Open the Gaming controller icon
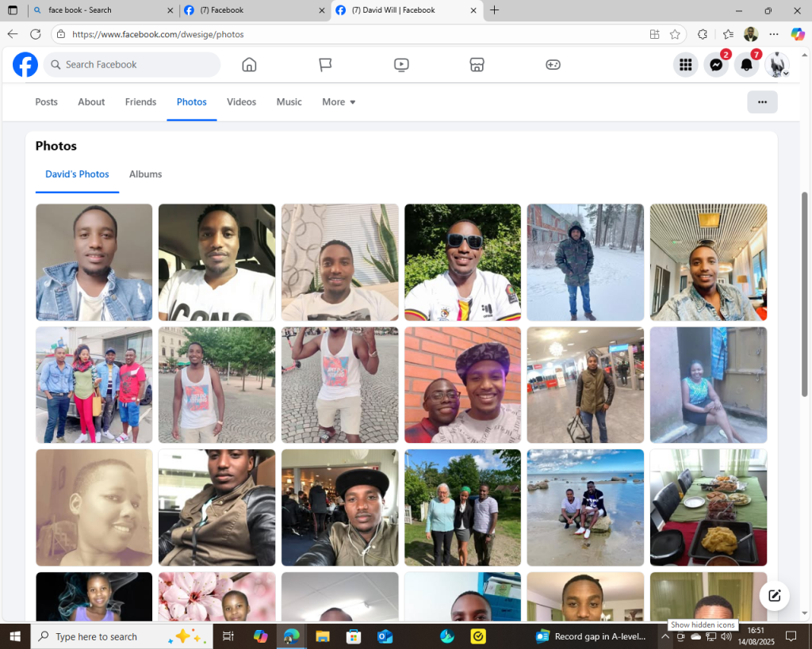Screen dimensions: 812x649 point(553,65)
